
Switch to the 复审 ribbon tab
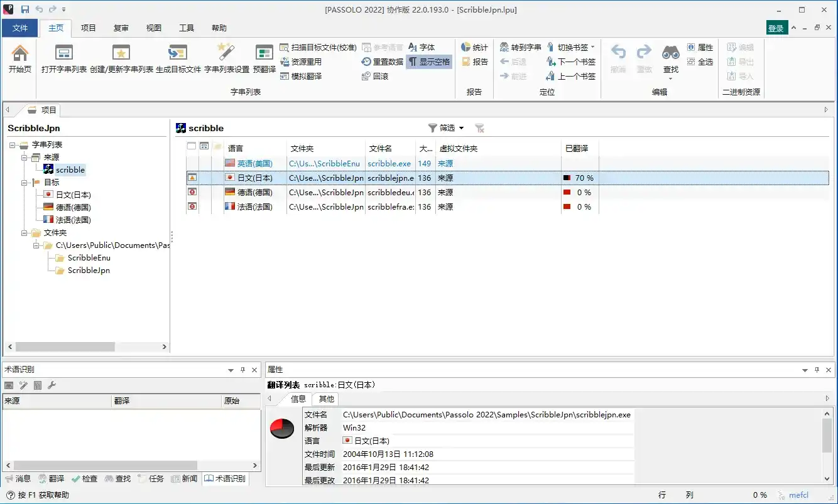[121, 28]
